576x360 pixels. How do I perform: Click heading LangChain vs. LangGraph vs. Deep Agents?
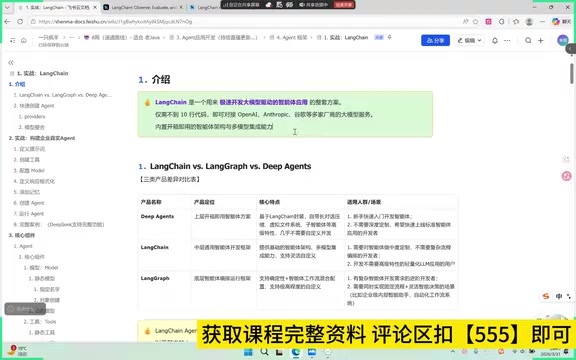tap(230, 166)
